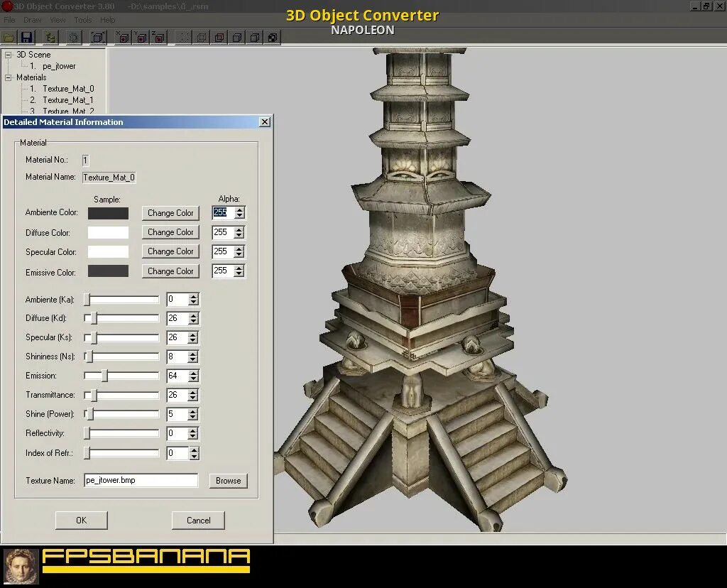The width and height of the screenshot is (727, 588).
Task: Click the Transmittance value spinner arrows
Action: 194,395
